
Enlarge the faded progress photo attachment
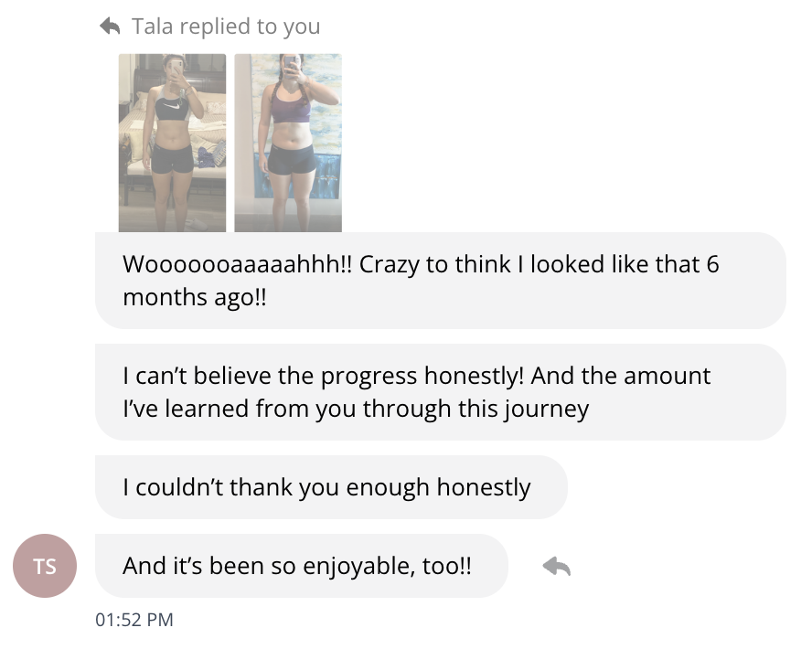pyautogui.click(x=229, y=142)
